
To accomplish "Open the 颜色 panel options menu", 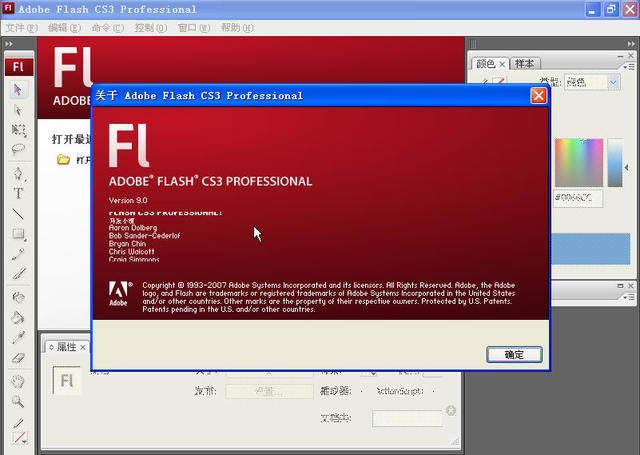I will point(629,67).
